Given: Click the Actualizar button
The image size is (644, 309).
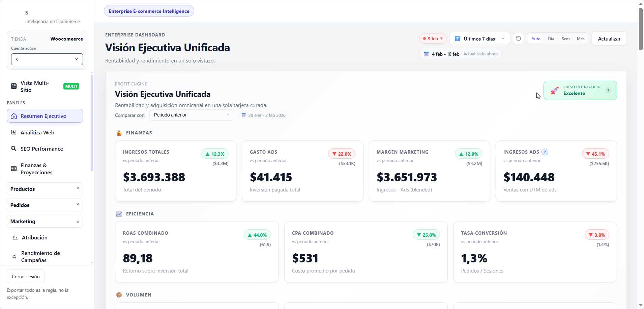Looking at the screenshot, I should (x=609, y=38).
